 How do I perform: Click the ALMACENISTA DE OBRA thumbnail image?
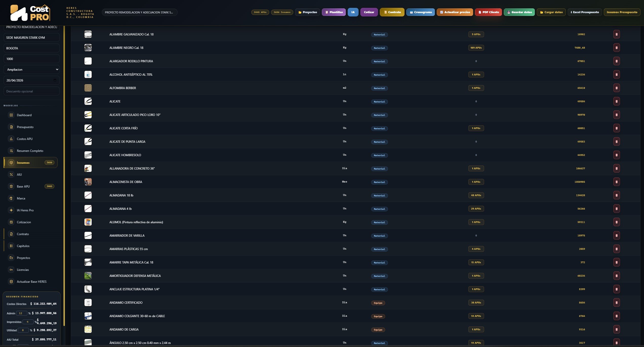pos(88,182)
